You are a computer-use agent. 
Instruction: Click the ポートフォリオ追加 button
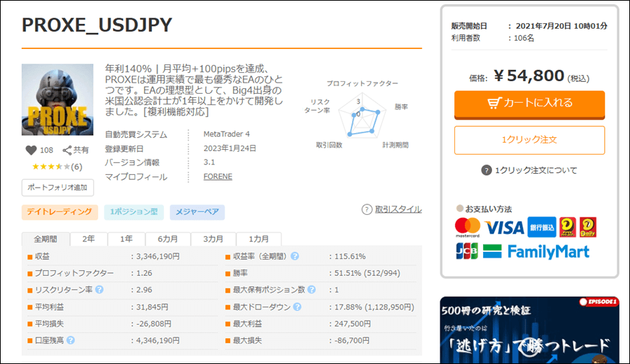pos(57,188)
